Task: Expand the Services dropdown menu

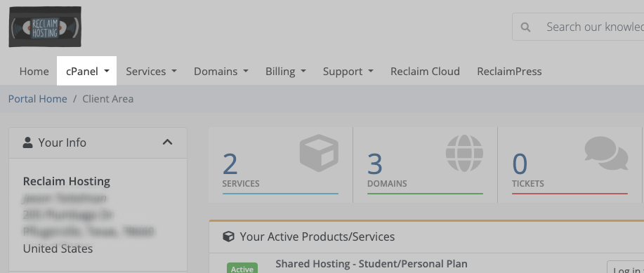Action: coord(151,71)
